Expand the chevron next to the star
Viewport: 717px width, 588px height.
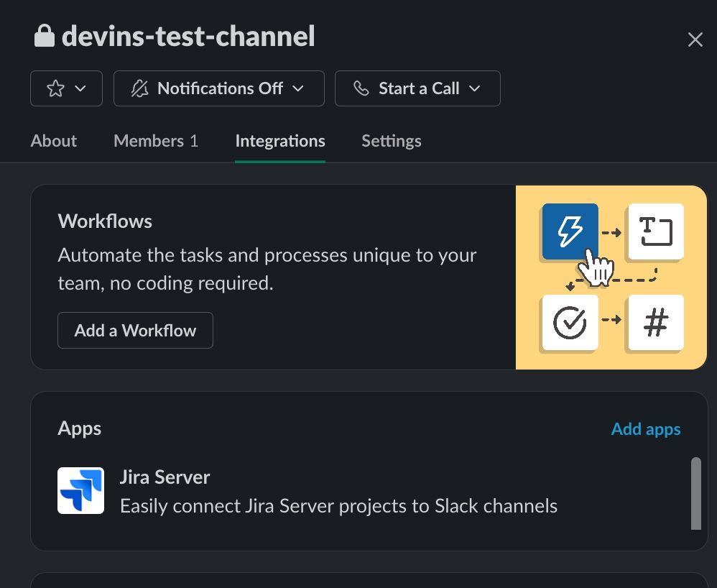[80, 88]
